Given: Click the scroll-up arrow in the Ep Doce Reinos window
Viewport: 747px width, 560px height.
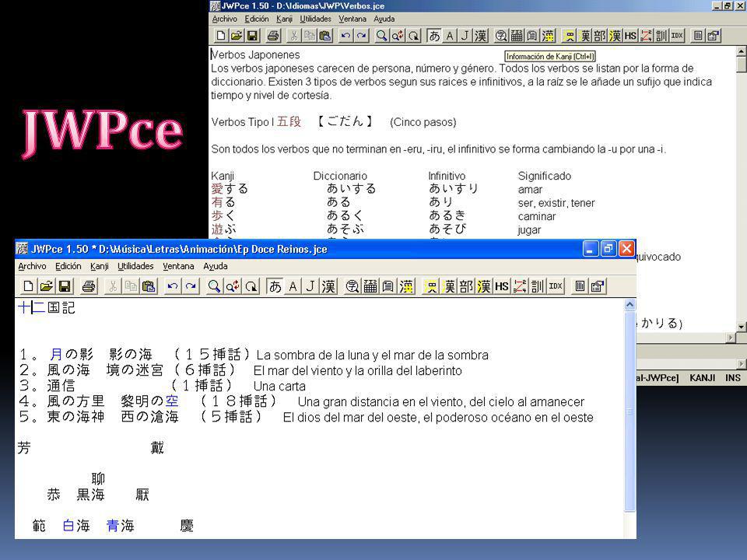Looking at the screenshot, I should [630, 305].
